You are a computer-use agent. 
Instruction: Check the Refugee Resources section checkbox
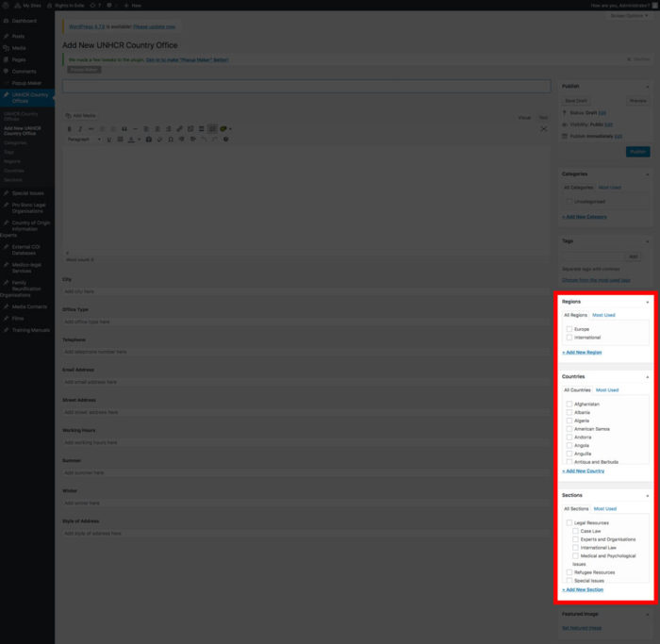[569, 572]
